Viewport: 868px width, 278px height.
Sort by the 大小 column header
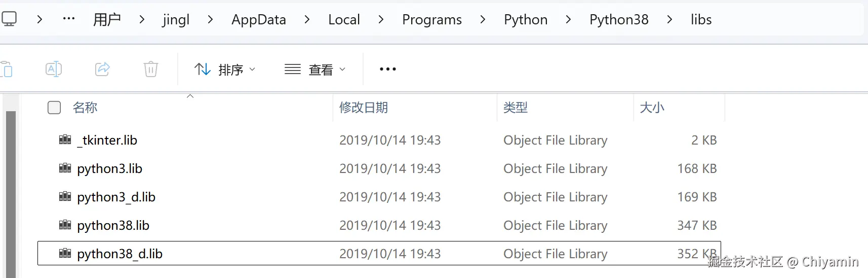click(652, 108)
